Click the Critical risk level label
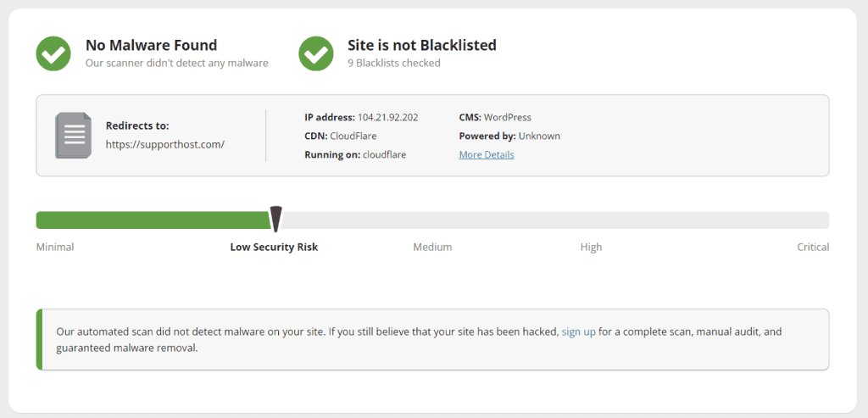 (x=813, y=247)
